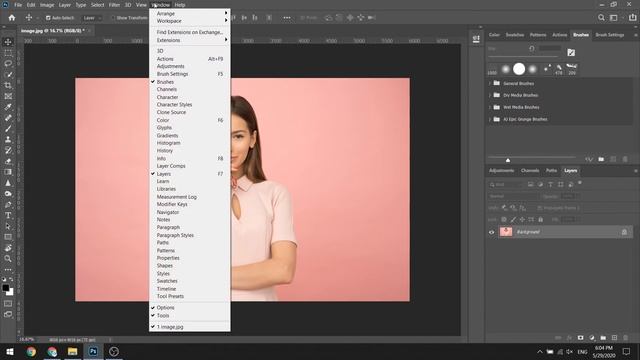Open the workspace switcher icon
Image resolution: width=640 pixels, height=360 pixels.
click(613, 18)
